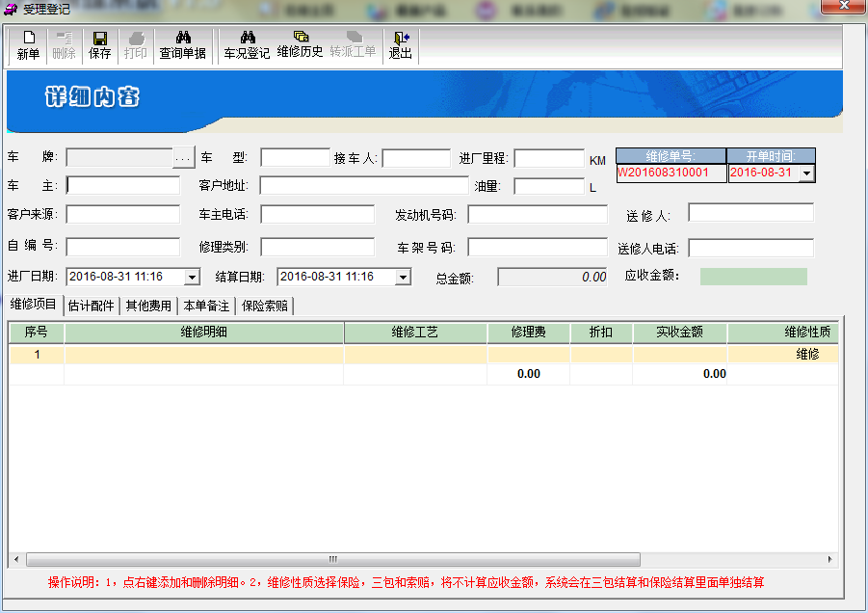Click the 修理类别 input field
Viewport: 868px width, 613px height.
(317, 247)
